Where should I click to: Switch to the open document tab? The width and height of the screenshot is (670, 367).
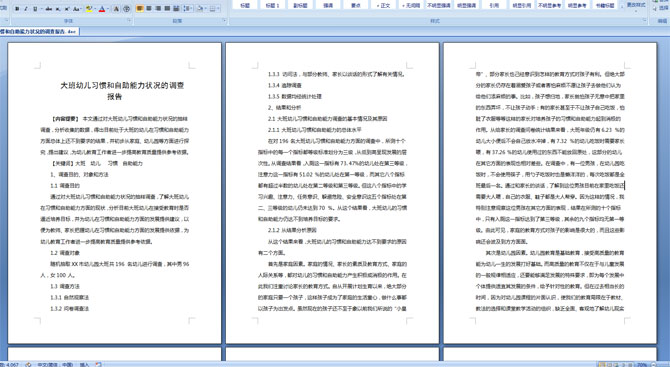pos(39,32)
